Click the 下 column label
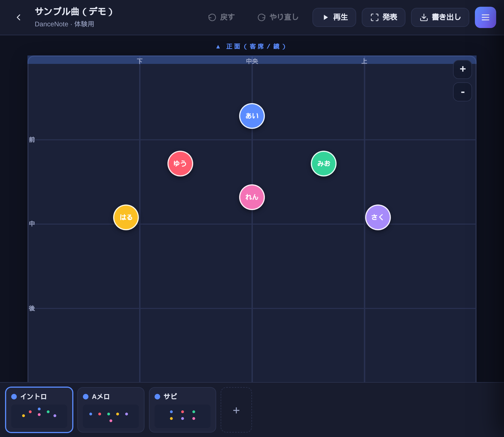The width and height of the screenshot is (504, 437). [140, 61]
